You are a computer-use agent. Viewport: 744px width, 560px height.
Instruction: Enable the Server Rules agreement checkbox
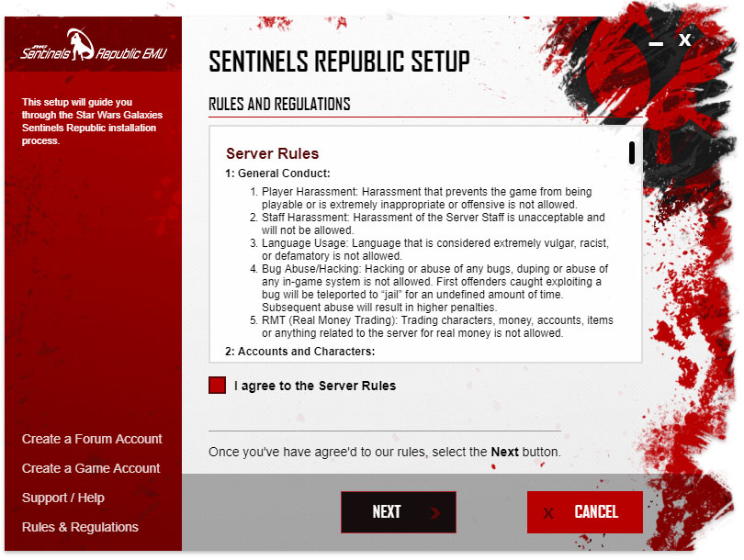(x=217, y=386)
